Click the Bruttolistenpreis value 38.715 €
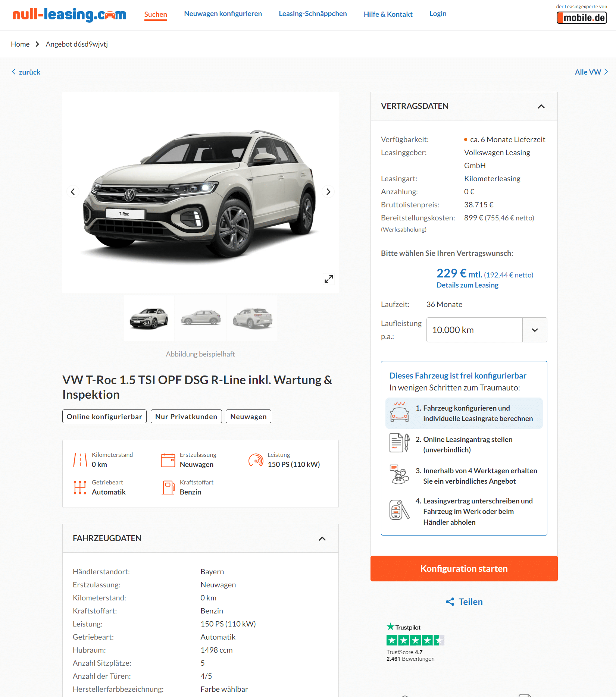 point(479,205)
